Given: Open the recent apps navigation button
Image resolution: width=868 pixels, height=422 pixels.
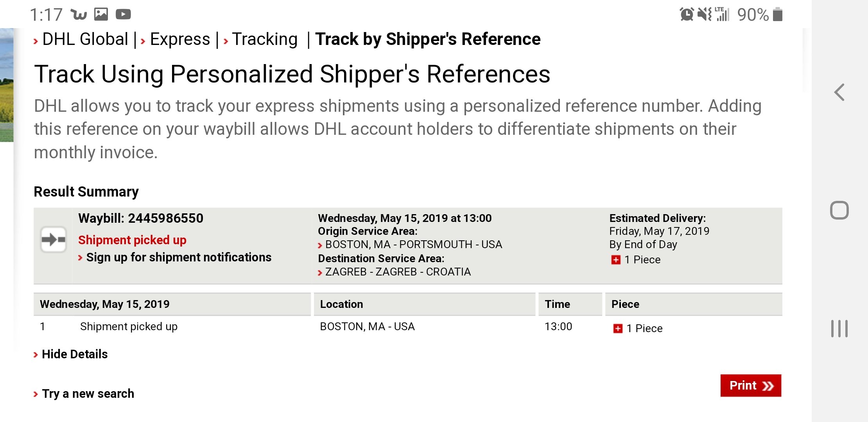Looking at the screenshot, I should click(x=839, y=328).
